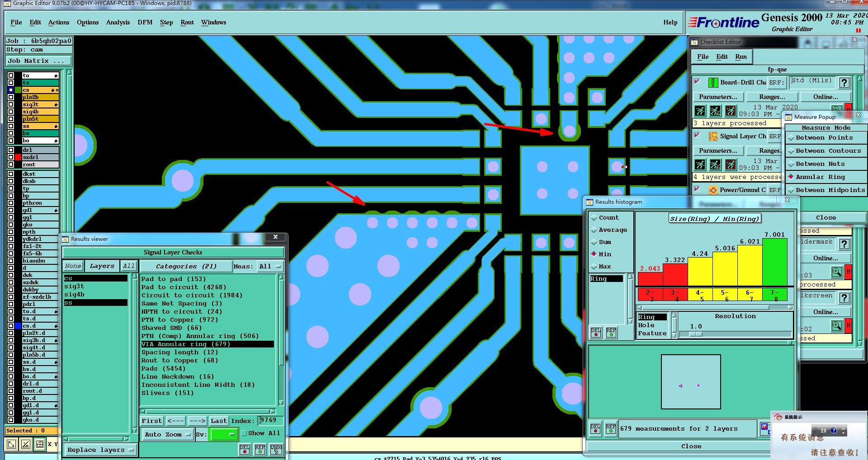Image resolution: width=868 pixels, height=460 pixels.
Task: Click Close button in Results histogram
Action: click(x=691, y=446)
